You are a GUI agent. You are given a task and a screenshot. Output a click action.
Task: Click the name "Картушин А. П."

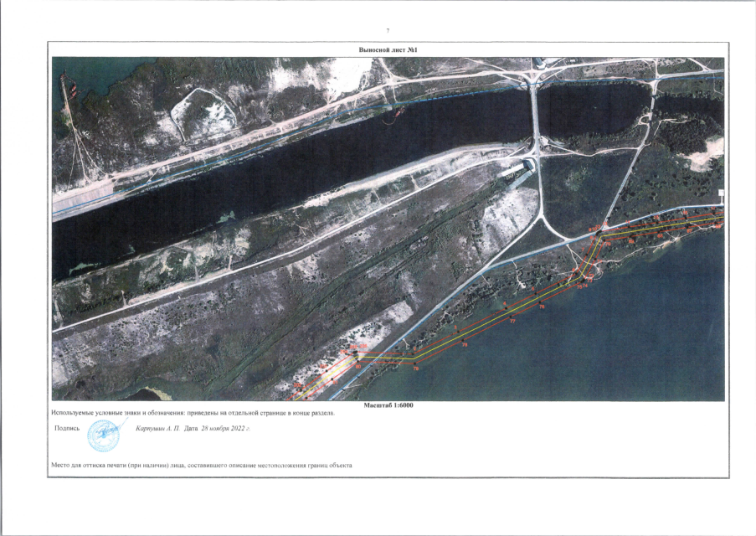pyautogui.click(x=158, y=428)
